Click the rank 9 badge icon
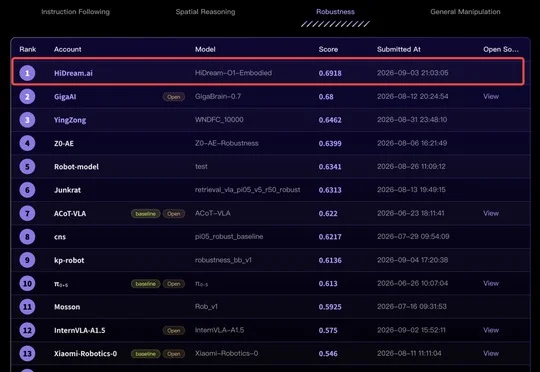 [x=27, y=260]
